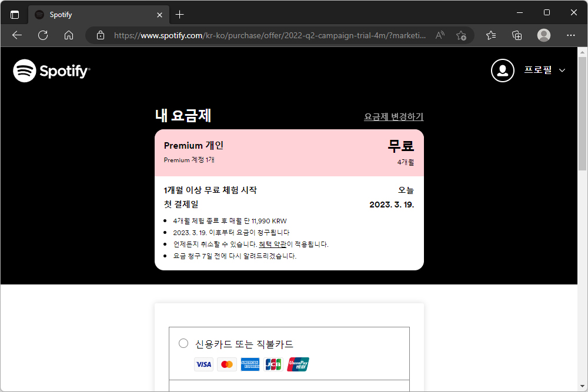The height and width of the screenshot is (392, 588).
Task: Click the first payment date 2023. 3. 19.
Action: 392,205
